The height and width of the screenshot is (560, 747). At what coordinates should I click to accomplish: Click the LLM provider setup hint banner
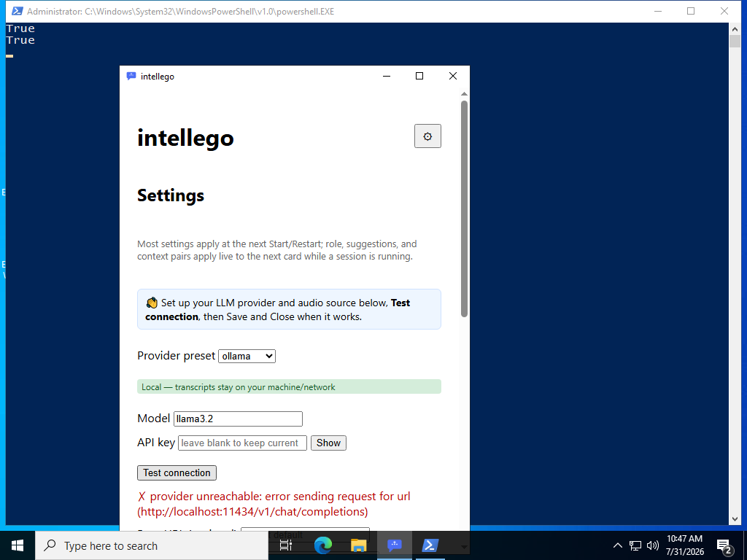click(x=289, y=309)
